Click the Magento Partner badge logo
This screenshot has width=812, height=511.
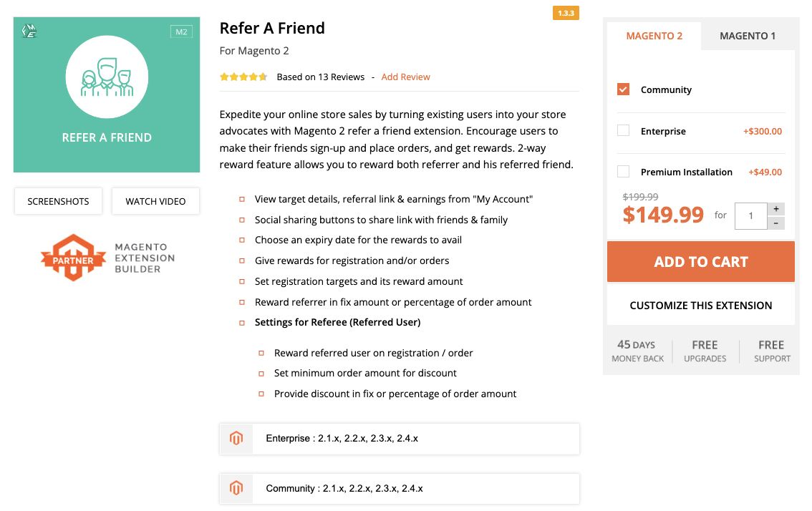[x=74, y=258]
